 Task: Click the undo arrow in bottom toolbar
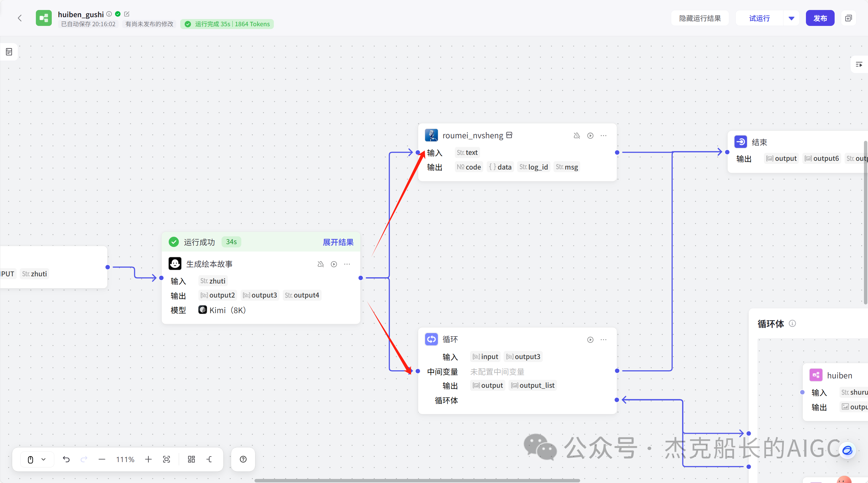pyautogui.click(x=66, y=459)
